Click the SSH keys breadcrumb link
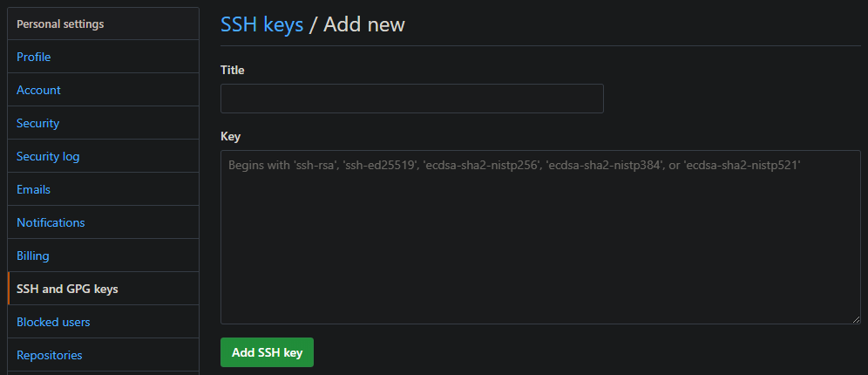 point(261,24)
